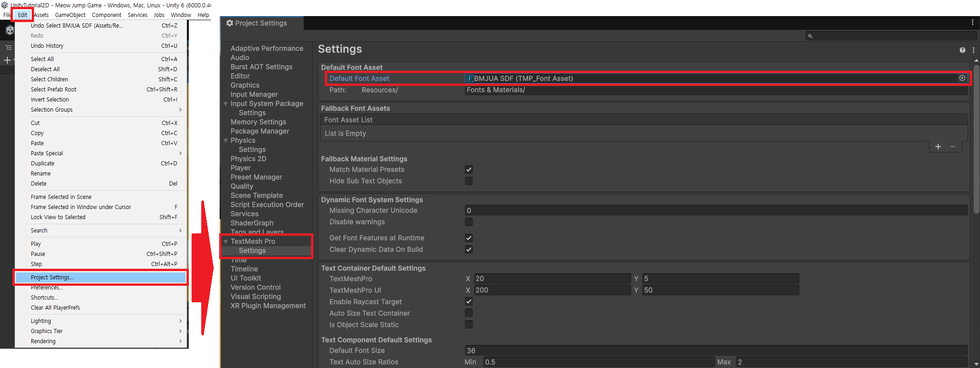The height and width of the screenshot is (368, 980).
Task: Click the BMJUA SDF font asset icon
Action: [x=470, y=79]
